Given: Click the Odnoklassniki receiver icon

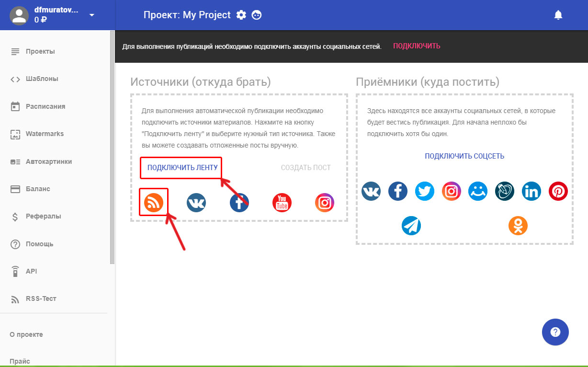Looking at the screenshot, I should [518, 225].
